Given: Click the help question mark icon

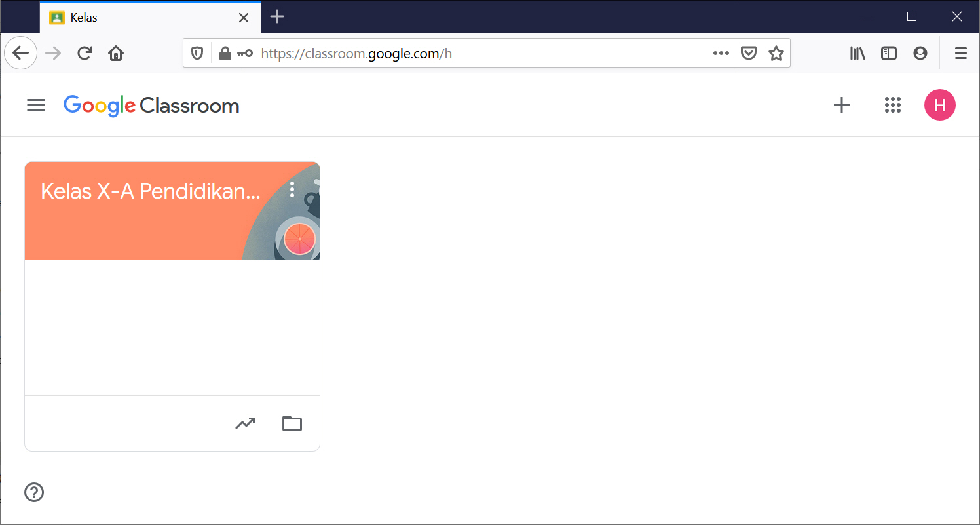Looking at the screenshot, I should click(34, 492).
